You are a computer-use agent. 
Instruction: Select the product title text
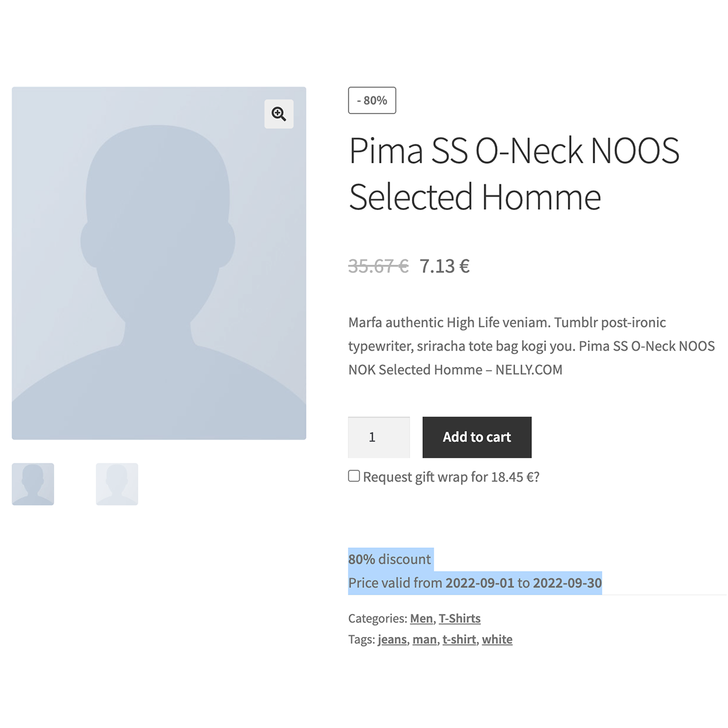[x=513, y=173]
